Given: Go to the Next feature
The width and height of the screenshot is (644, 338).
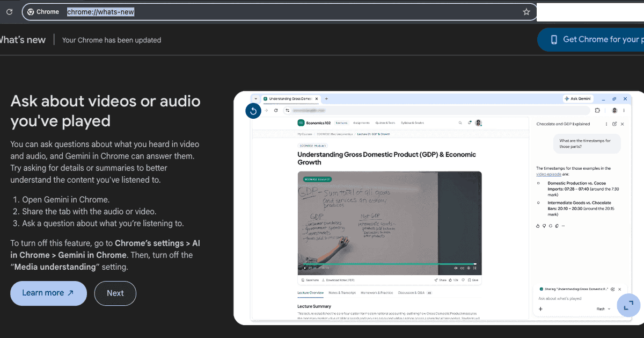Looking at the screenshot, I should 115,293.
